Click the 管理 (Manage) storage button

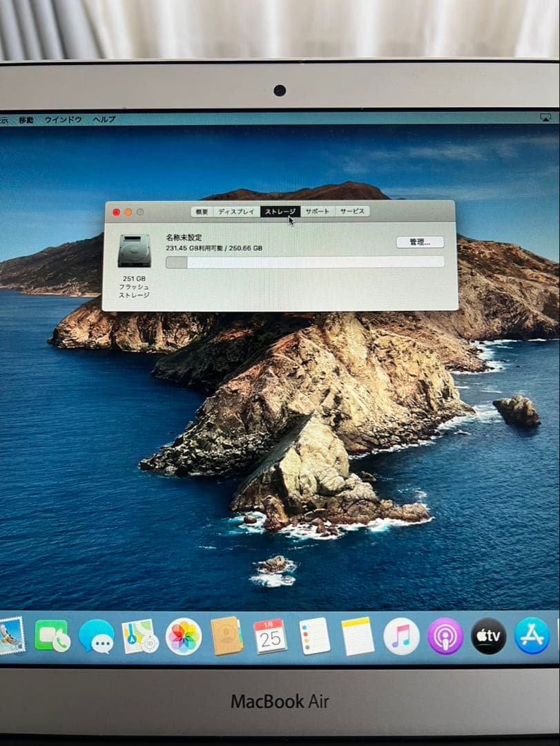click(x=419, y=242)
